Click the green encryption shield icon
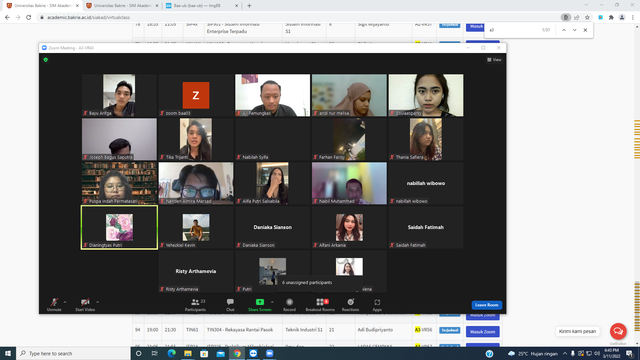The height and width of the screenshot is (360, 640). [x=46, y=60]
